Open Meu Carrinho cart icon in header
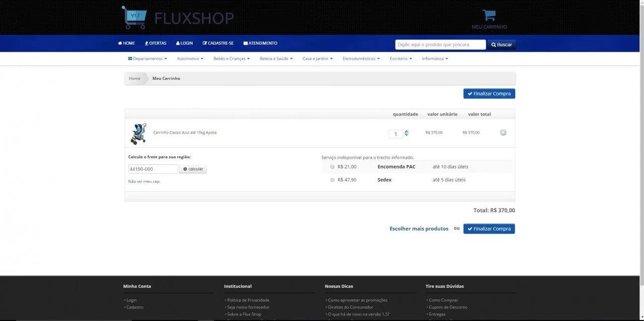The image size is (644, 321). (x=489, y=19)
